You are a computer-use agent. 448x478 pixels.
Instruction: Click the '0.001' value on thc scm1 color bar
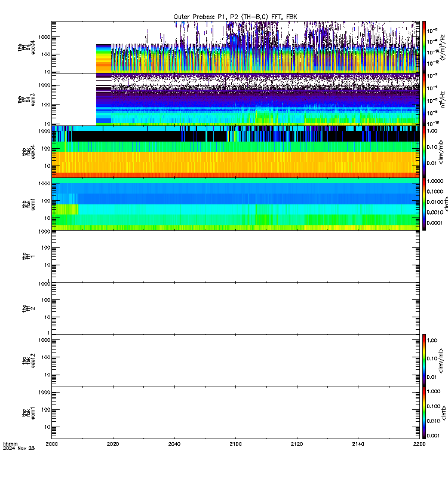click(434, 436)
